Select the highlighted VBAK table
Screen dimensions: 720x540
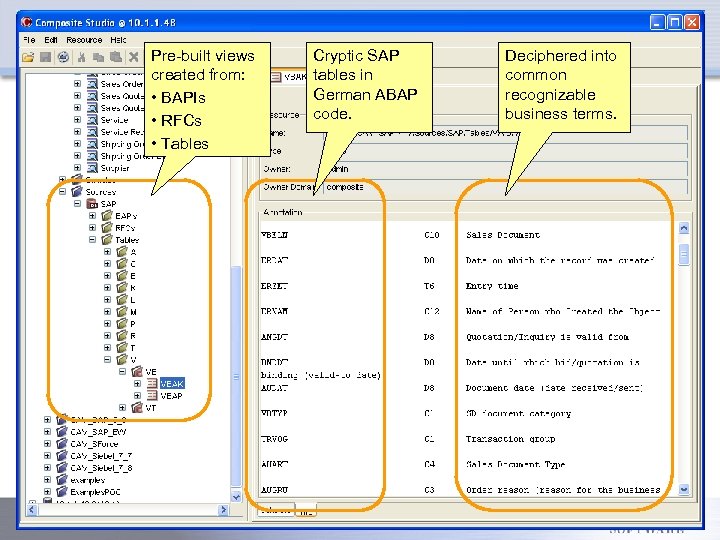click(x=172, y=383)
